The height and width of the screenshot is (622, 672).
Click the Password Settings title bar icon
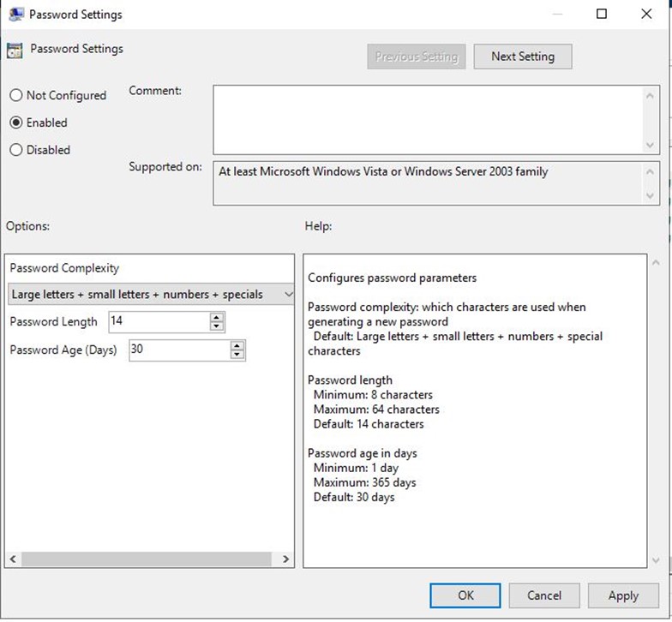(x=15, y=15)
